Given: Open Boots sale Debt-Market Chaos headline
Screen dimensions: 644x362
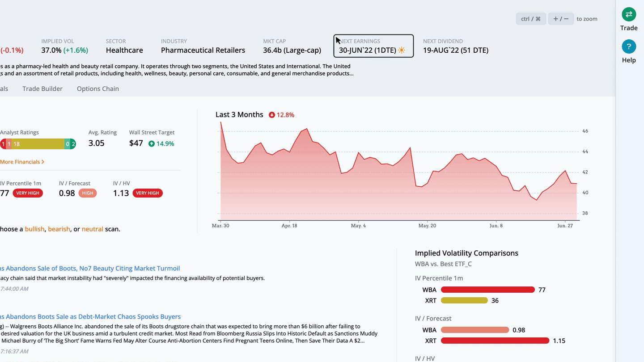Looking at the screenshot, I should click(x=90, y=316).
